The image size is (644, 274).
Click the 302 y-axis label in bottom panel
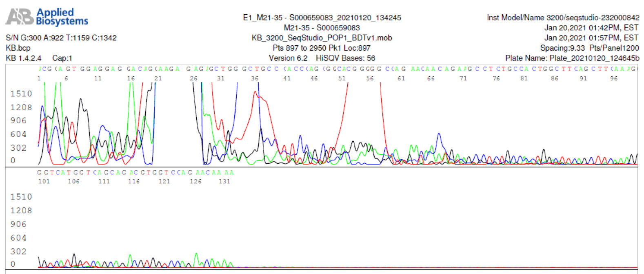point(18,252)
